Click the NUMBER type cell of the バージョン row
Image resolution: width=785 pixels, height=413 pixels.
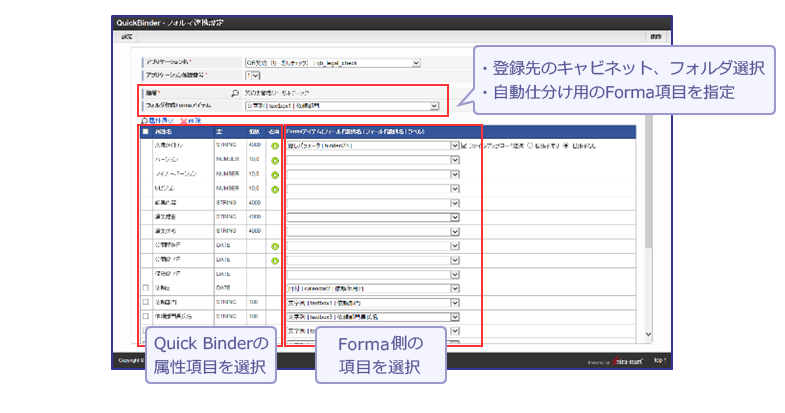point(228,159)
